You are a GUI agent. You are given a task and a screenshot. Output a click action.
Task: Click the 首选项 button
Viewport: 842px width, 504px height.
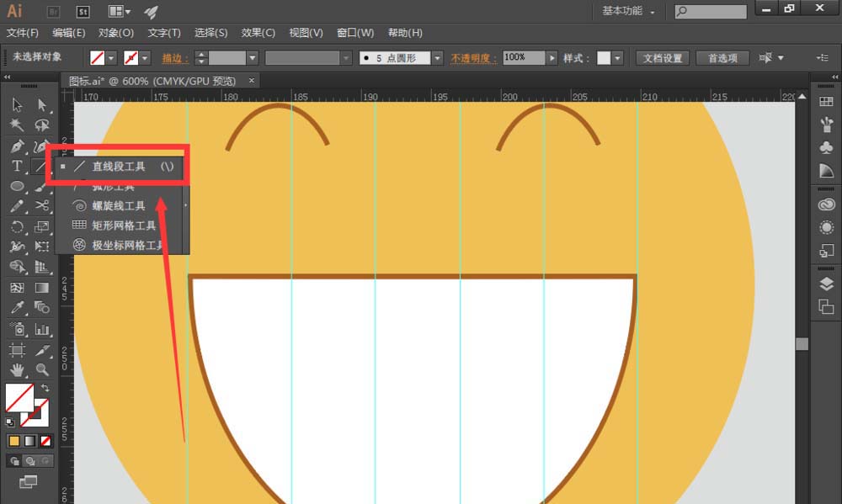click(722, 58)
